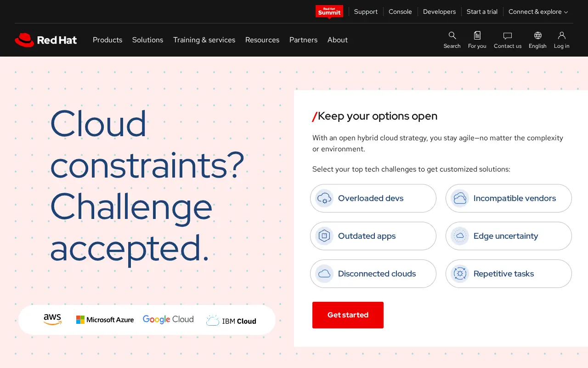Viewport: 588px width, 368px height.
Task: Expand the Training & services menu
Action: [x=204, y=40]
